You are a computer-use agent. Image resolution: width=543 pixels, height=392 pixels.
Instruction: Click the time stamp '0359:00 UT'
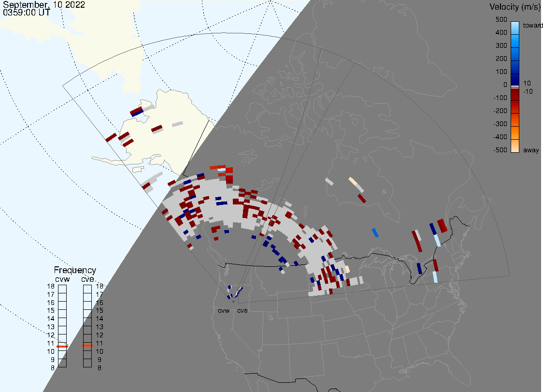(26, 13)
